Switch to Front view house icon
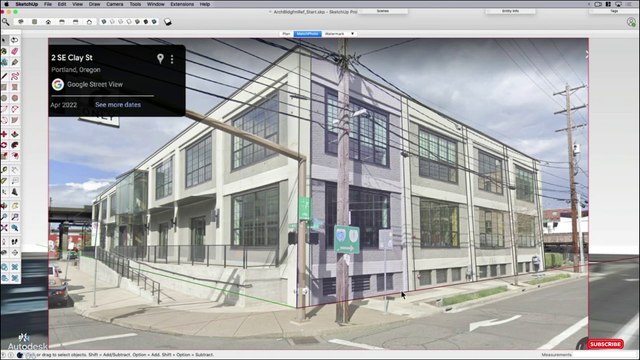The image size is (640, 360). pyautogui.click(x=48, y=22)
